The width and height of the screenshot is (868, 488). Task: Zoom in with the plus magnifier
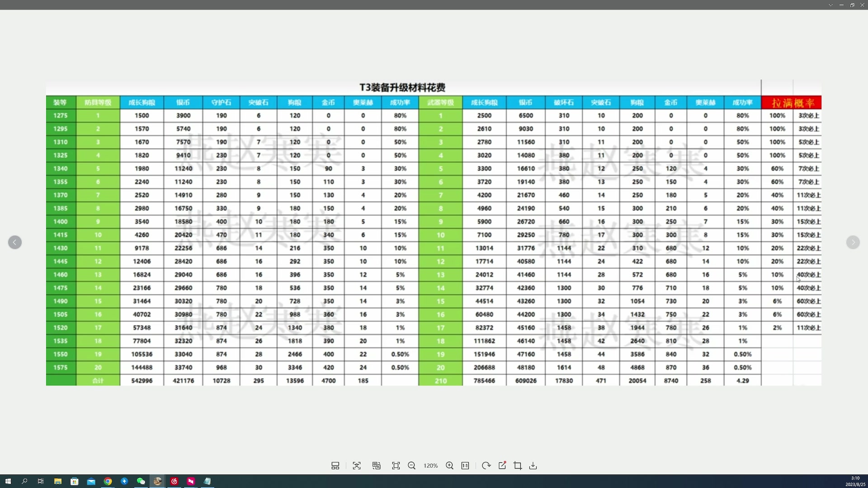[x=449, y=466]
